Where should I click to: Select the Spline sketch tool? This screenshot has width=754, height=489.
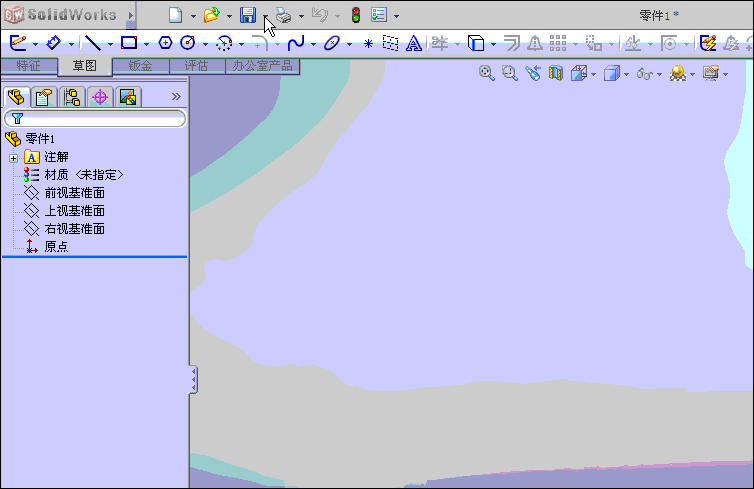coord(296,43)
